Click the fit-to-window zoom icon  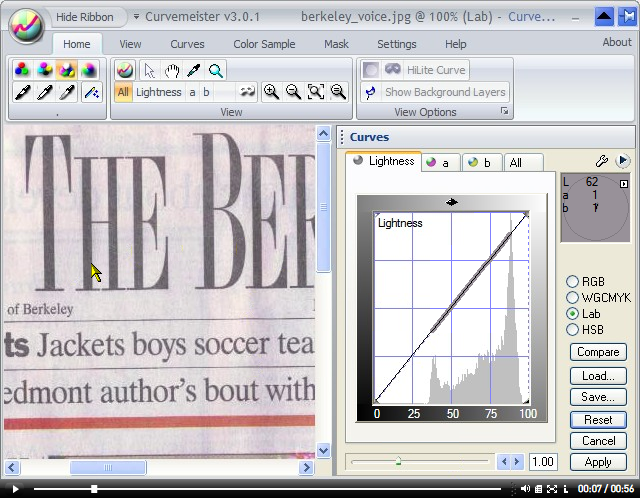316,92
